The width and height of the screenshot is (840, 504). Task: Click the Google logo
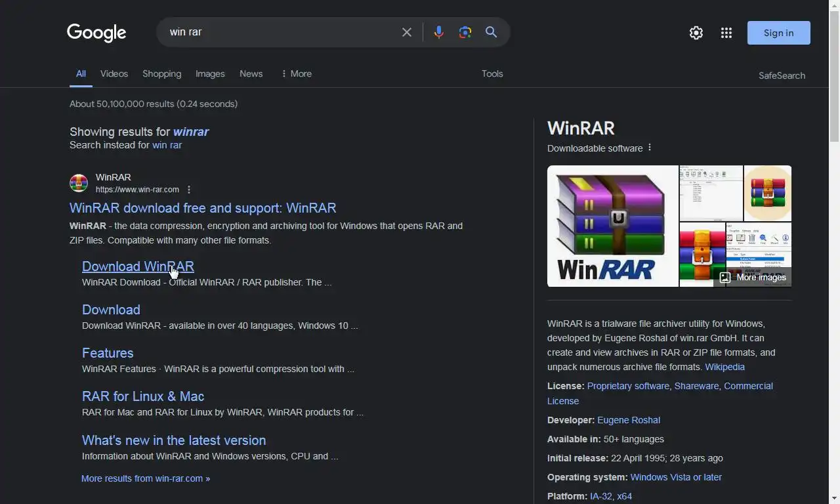(x=96, y=33)
